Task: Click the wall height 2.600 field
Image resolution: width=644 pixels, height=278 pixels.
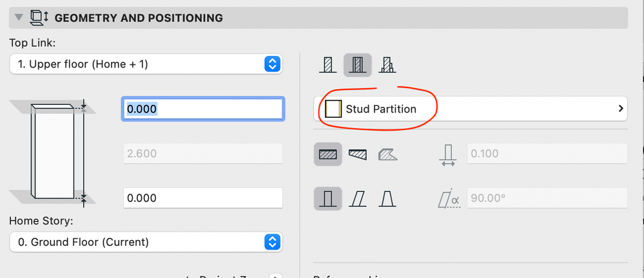Action: [202, 154]
